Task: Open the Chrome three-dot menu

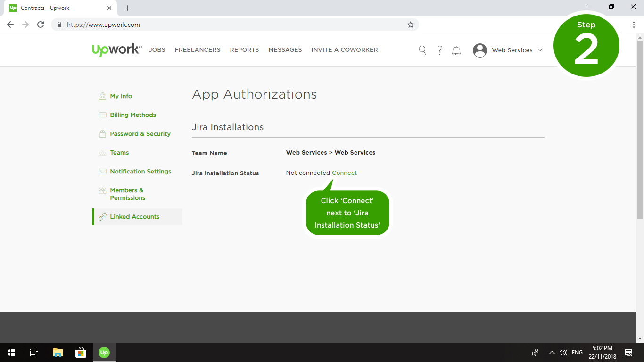Action: 634,25
